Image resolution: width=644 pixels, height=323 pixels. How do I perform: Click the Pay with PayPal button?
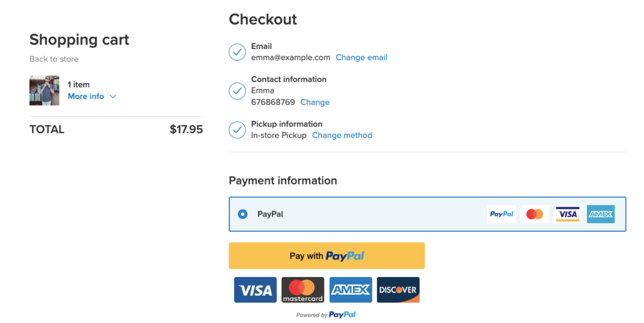click(x=327, y=256)
